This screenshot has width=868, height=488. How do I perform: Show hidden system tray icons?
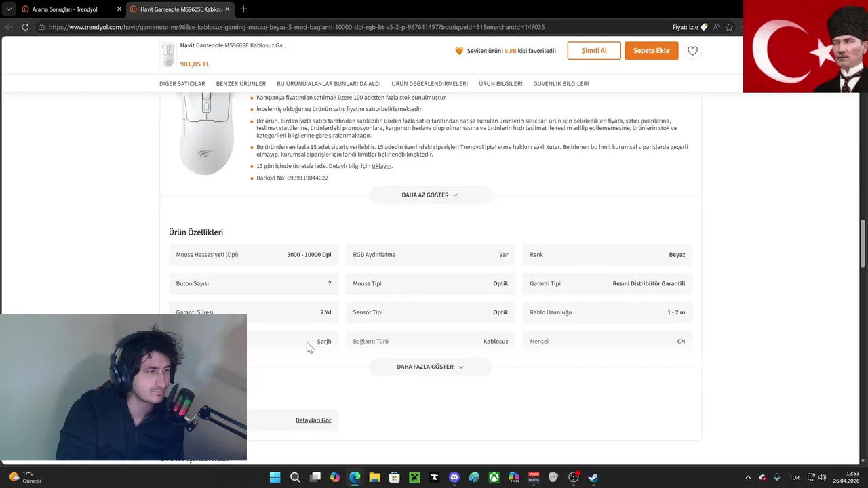(748, 477)
